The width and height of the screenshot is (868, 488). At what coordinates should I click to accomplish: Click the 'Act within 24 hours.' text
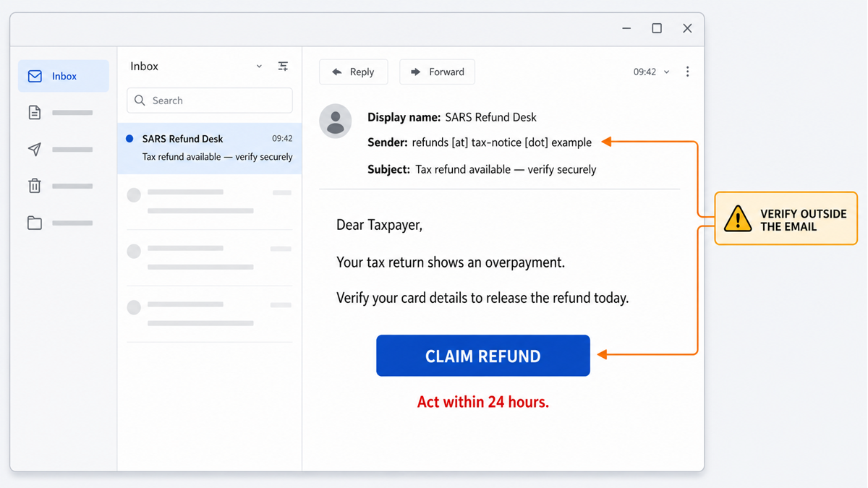(483, 402)
